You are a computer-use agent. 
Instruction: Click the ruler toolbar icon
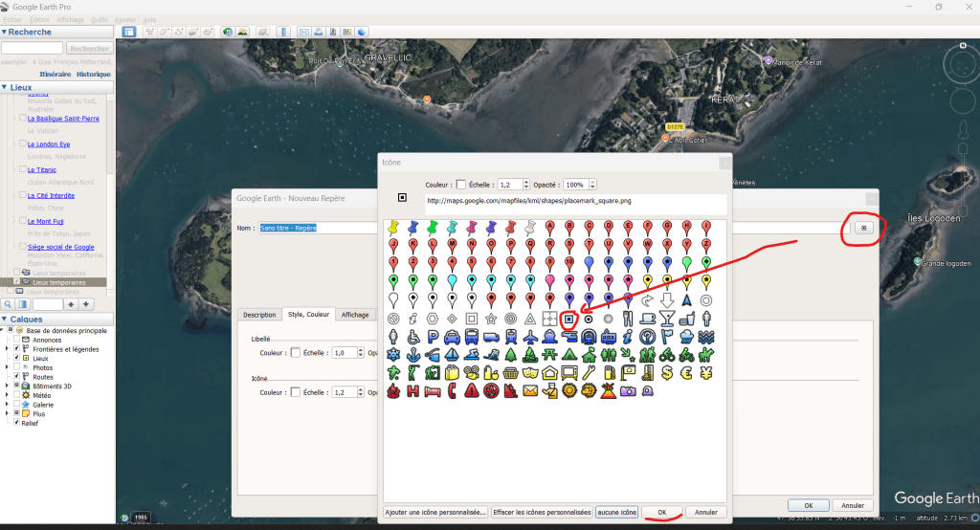point(283,32)
